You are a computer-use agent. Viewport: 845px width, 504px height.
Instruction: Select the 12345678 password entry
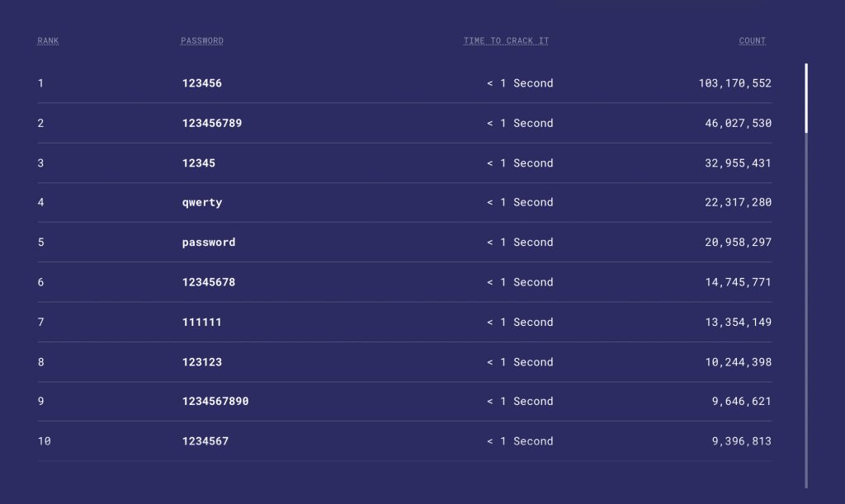pos(209,282)
